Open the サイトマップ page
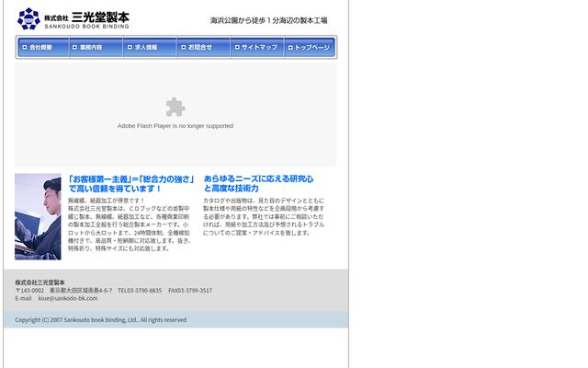 (257, 47)
